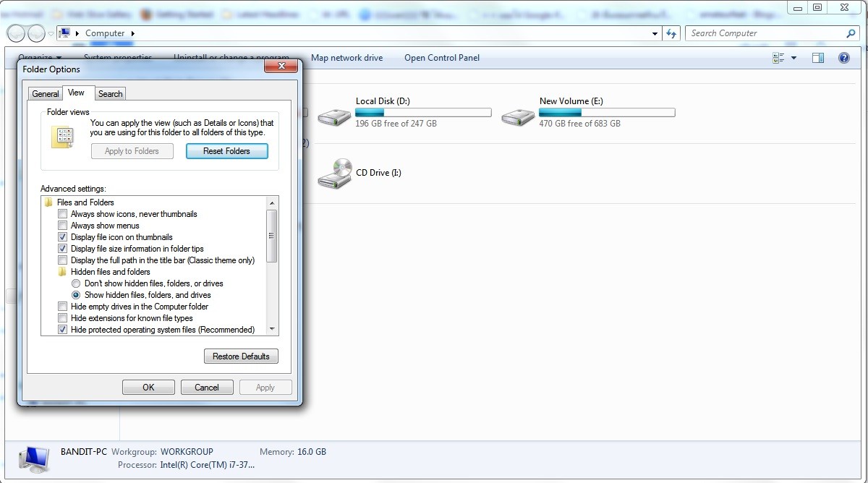The image size is (868, 483).
Task: Click the Change your view icon
Action: [x=779, y=58]
